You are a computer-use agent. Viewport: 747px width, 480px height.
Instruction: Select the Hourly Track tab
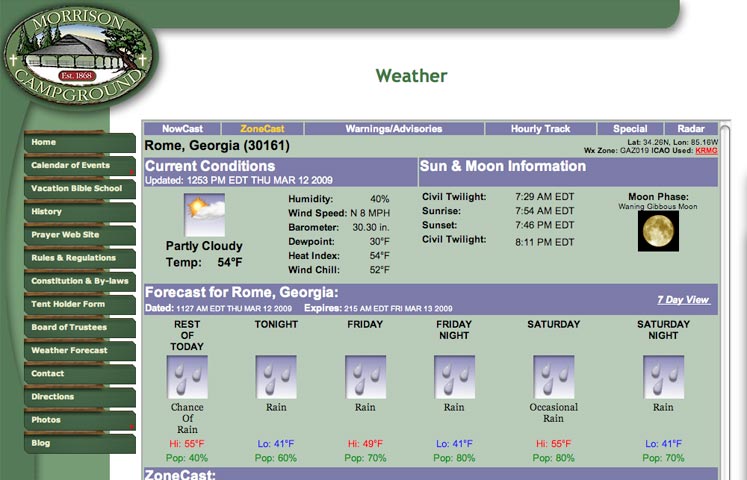tap(540, 129)
